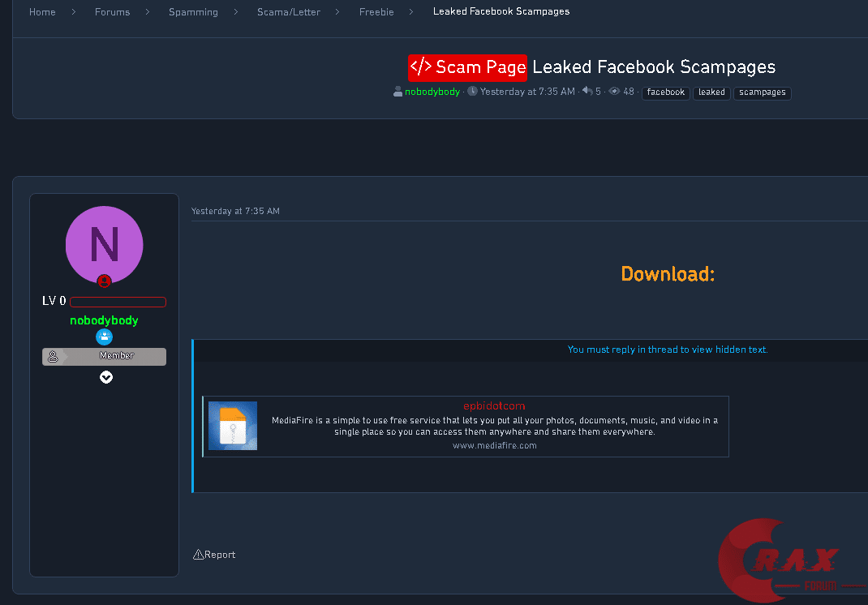Click the orange Download: heading

click(x=668, y=274)
